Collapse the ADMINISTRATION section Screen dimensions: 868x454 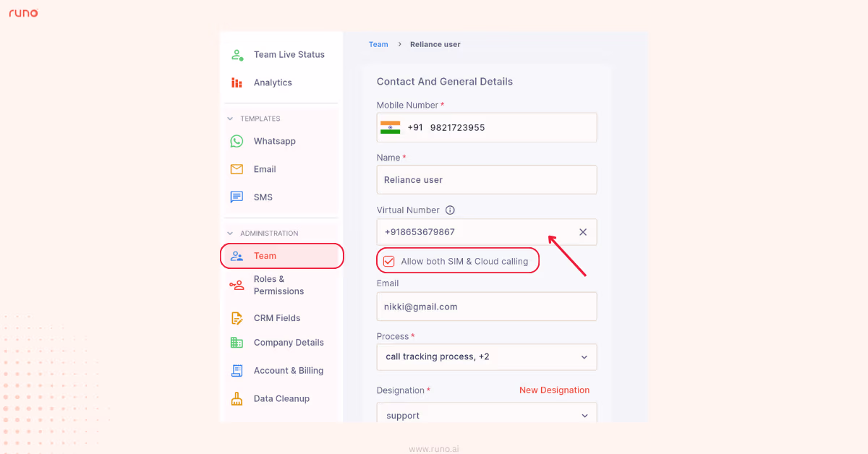(x=229, y=233)
